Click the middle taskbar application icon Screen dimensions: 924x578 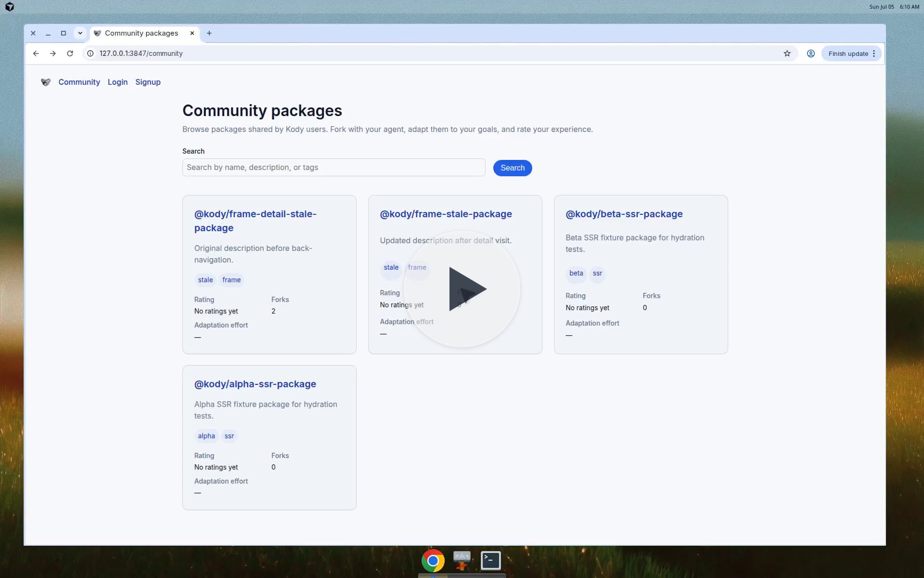click(462, 560)
